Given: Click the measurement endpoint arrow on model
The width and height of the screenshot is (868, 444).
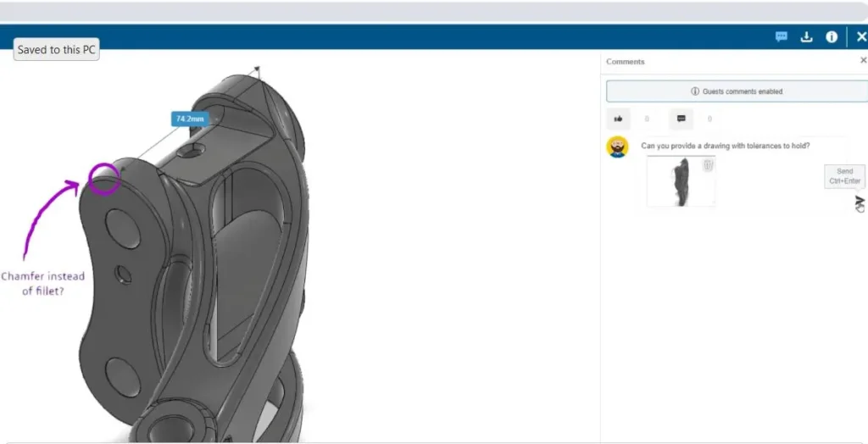Looking at the screenshot, I should [258, 69].
